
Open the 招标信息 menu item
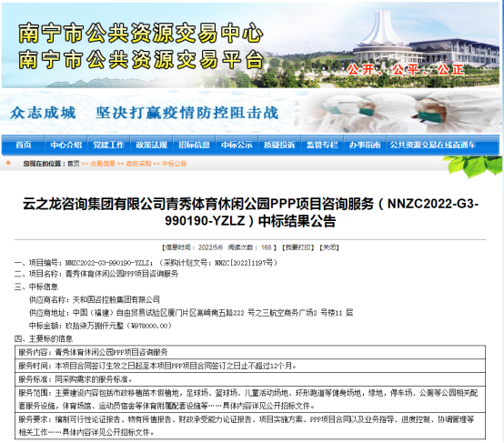194,145
